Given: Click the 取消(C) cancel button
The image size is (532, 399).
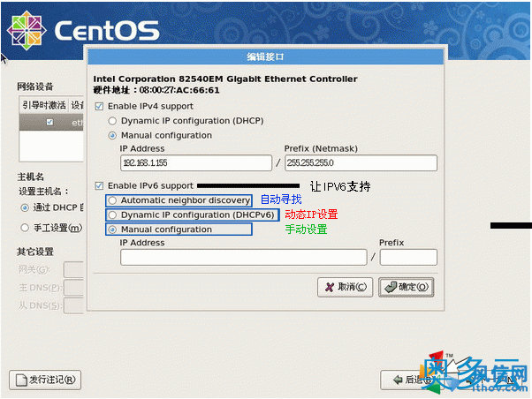Looking at the screenshot, I should (x=345, y=288).
